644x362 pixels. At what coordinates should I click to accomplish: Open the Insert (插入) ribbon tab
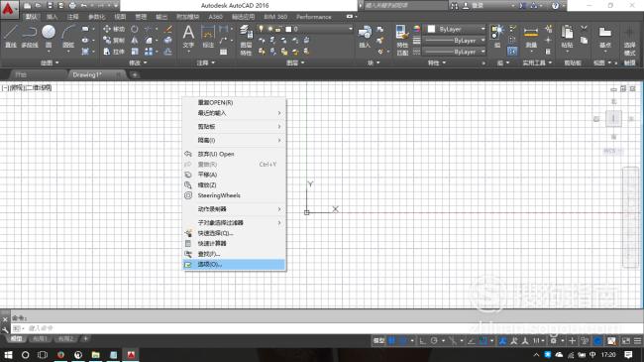point(53,17)
